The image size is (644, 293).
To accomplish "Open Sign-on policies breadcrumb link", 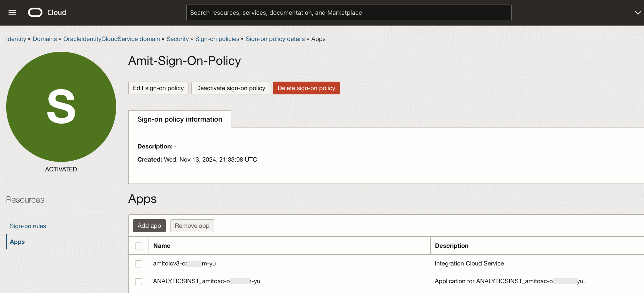I will (217, 39).
